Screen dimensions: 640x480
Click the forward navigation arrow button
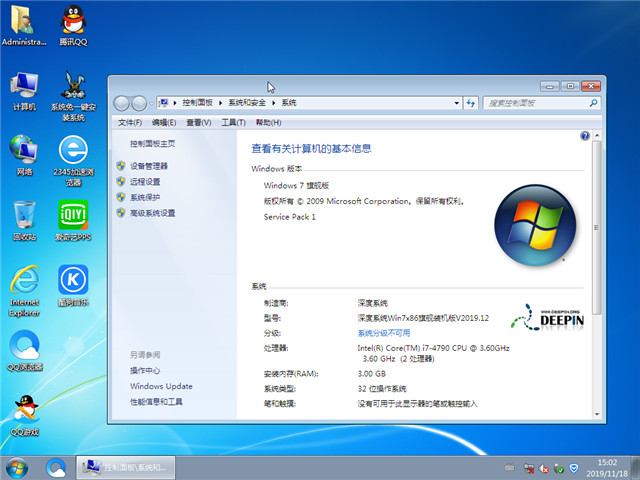[x=139, y=103]
